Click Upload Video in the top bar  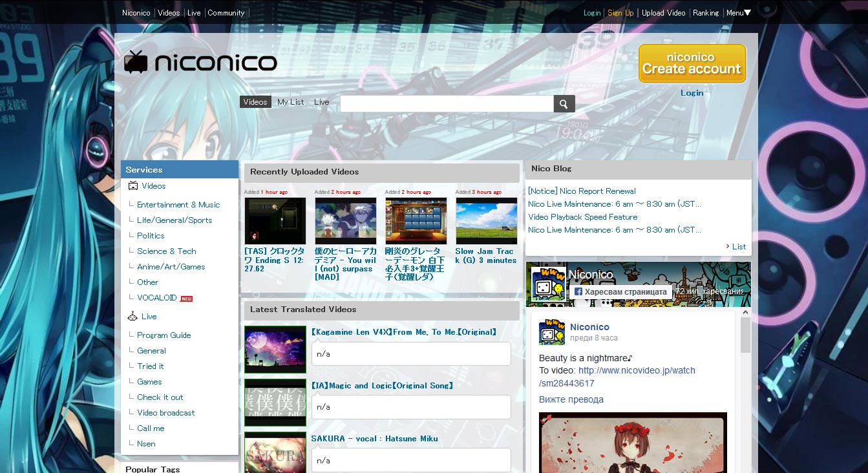pos(663,13)
